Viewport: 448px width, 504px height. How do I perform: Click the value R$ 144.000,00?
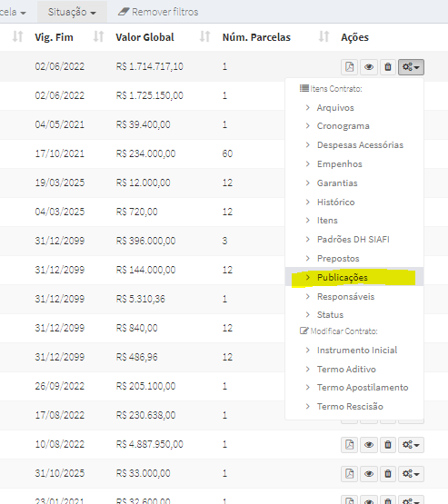click(145, 270)
